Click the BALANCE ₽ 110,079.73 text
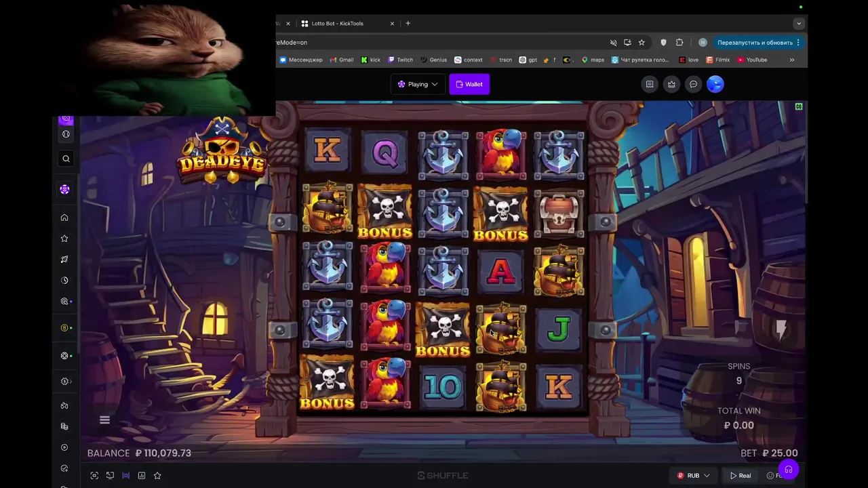The height and width of the screenshot is (488, 868). tap(139, 453)
